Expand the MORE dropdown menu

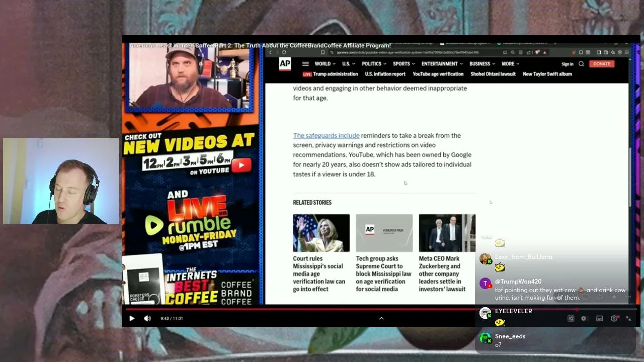pos(510,64)
